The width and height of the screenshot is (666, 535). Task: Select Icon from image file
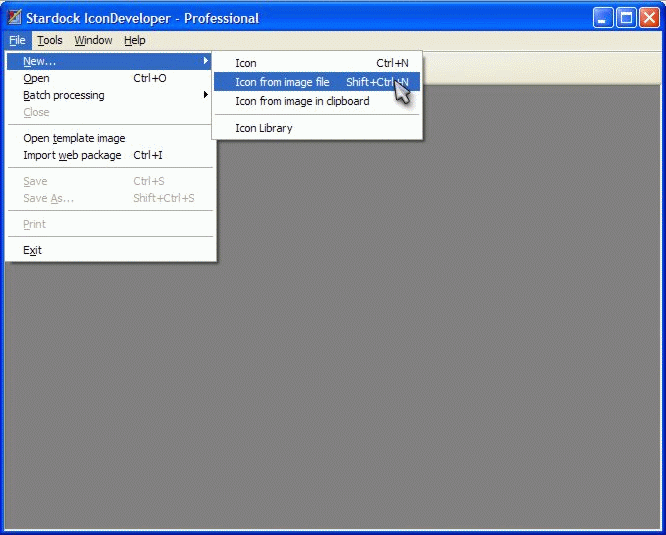tap(317, 82)
